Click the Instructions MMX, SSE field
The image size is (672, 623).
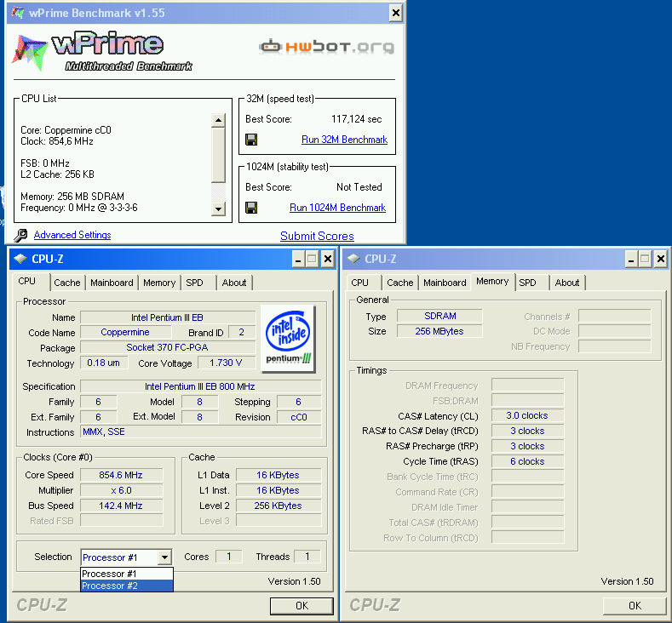(200, 432)
